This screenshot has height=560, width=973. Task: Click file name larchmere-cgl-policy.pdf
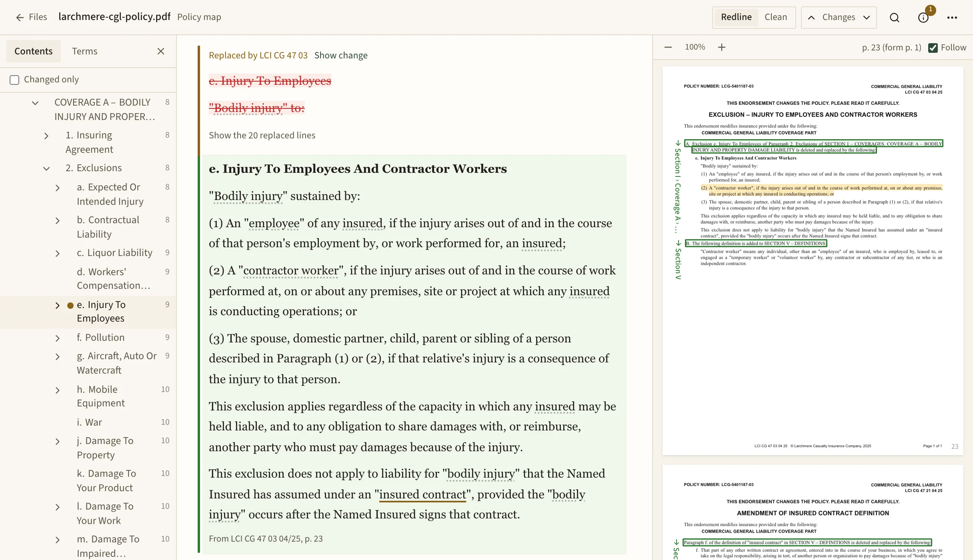[114, 17]
